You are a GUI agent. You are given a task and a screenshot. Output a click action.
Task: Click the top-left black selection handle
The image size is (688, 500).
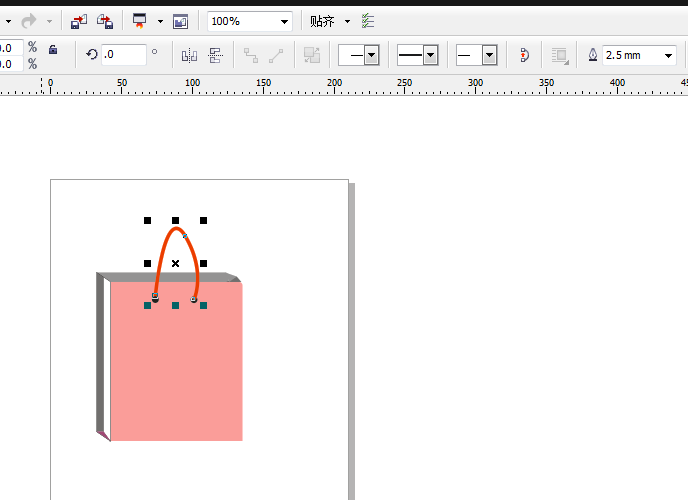(x=147, y=220)
